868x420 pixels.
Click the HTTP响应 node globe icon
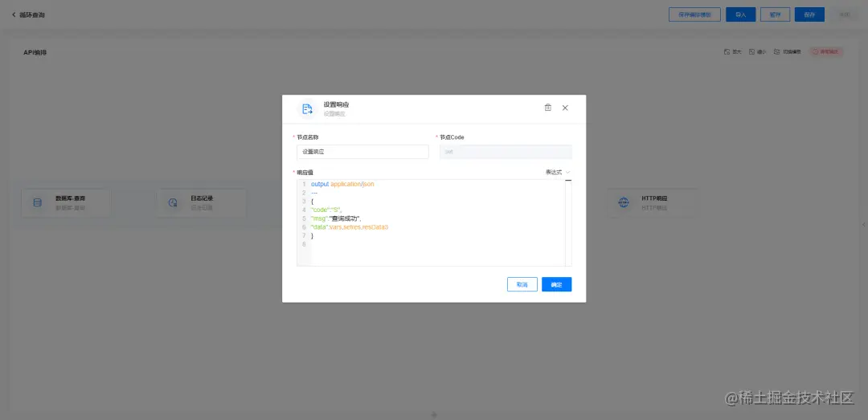tap(624, 202)
